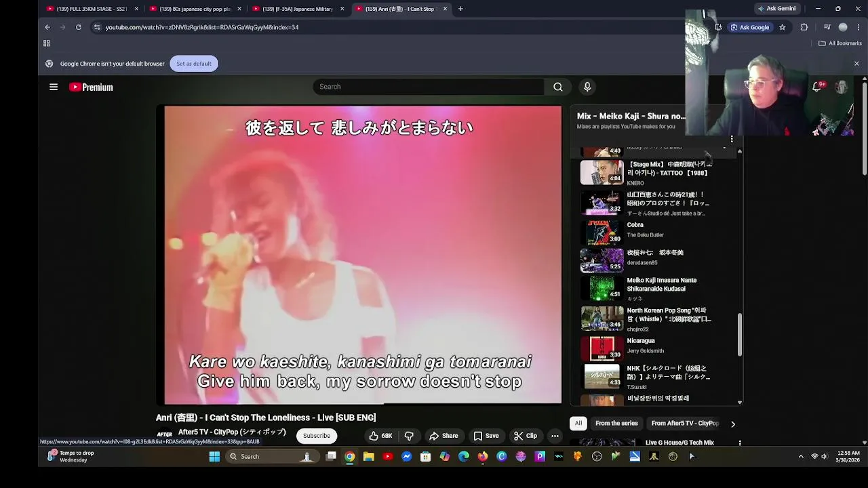Switch to 80s japanese city pop tab
This screenshot has height=488, width=868.
tap(195, 9)
